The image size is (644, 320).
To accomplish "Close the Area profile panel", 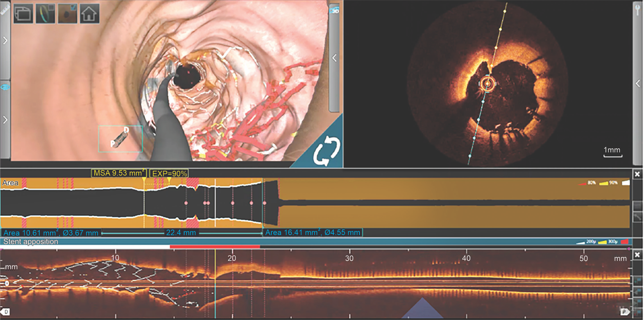I will tap(637, 174).
